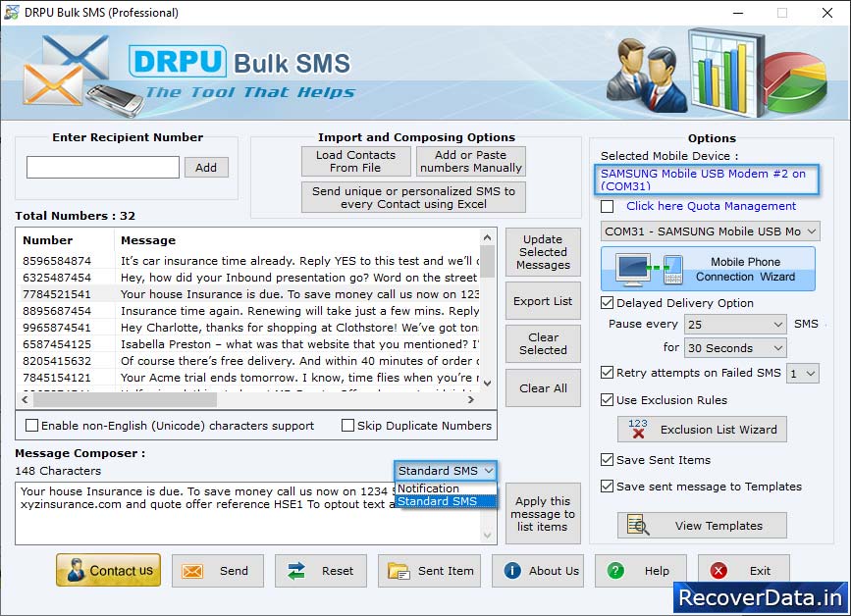Screen dimensions: 851x616
Task: Select the row with number 8596584874
Action: point(248,261)
